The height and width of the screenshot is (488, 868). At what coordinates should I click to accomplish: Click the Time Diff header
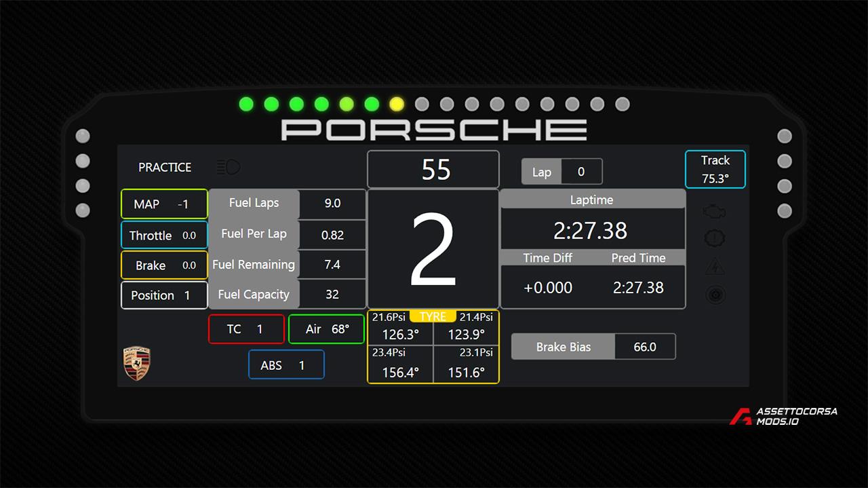[x=548, y=258]
